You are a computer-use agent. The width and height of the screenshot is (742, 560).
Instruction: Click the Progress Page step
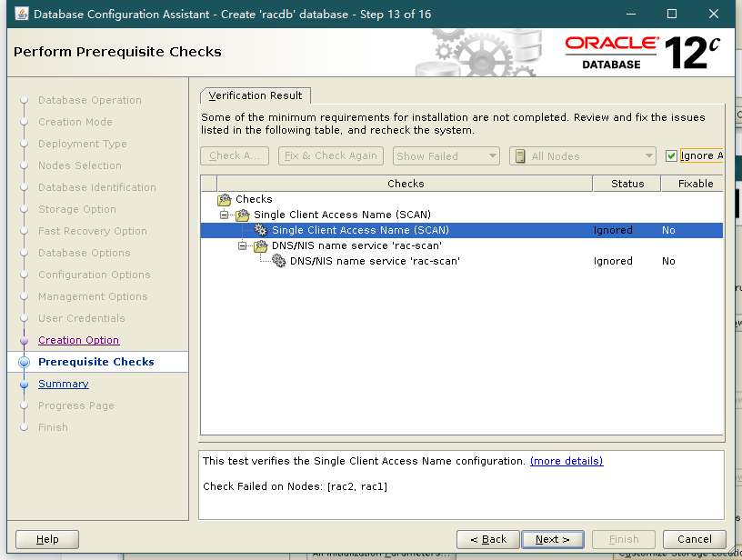point(76,405)
